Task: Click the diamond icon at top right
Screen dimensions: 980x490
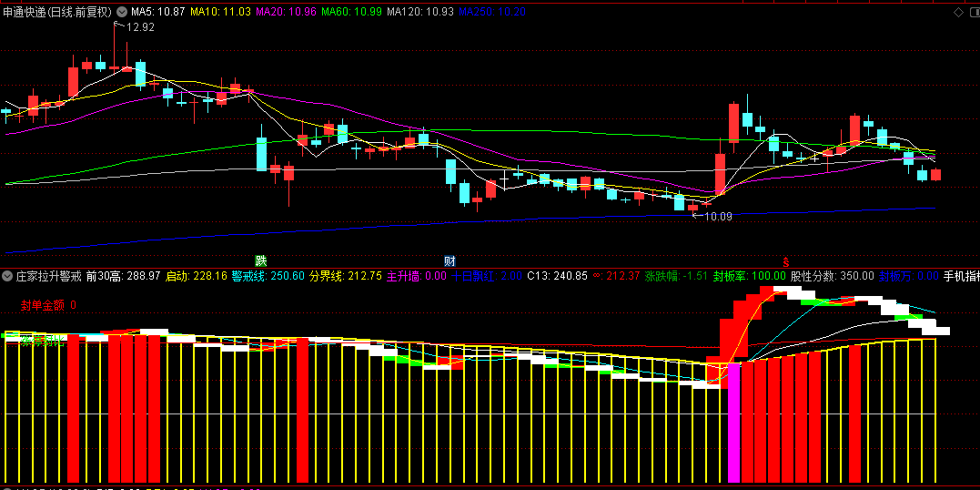Action: click(958, 12)
